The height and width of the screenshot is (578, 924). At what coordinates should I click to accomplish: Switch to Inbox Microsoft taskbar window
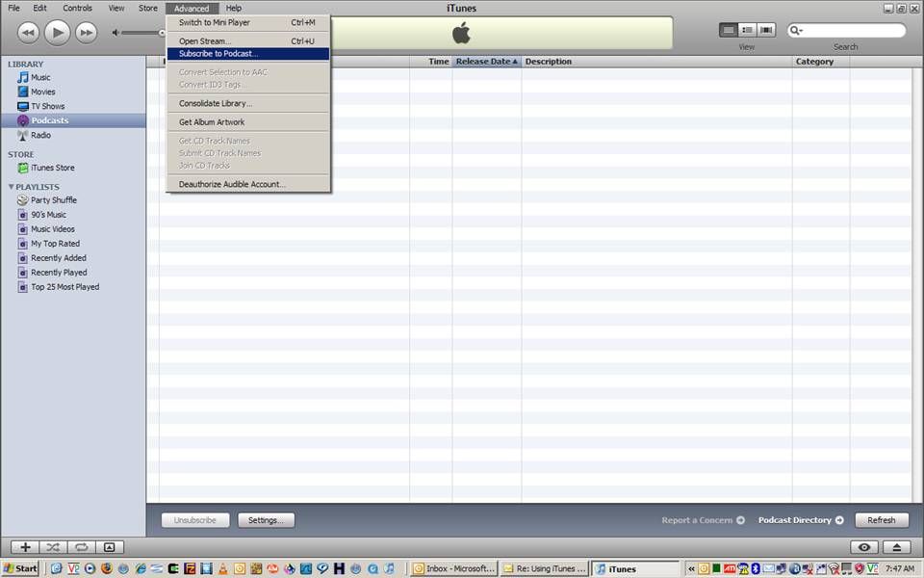[x=453, y=568]
